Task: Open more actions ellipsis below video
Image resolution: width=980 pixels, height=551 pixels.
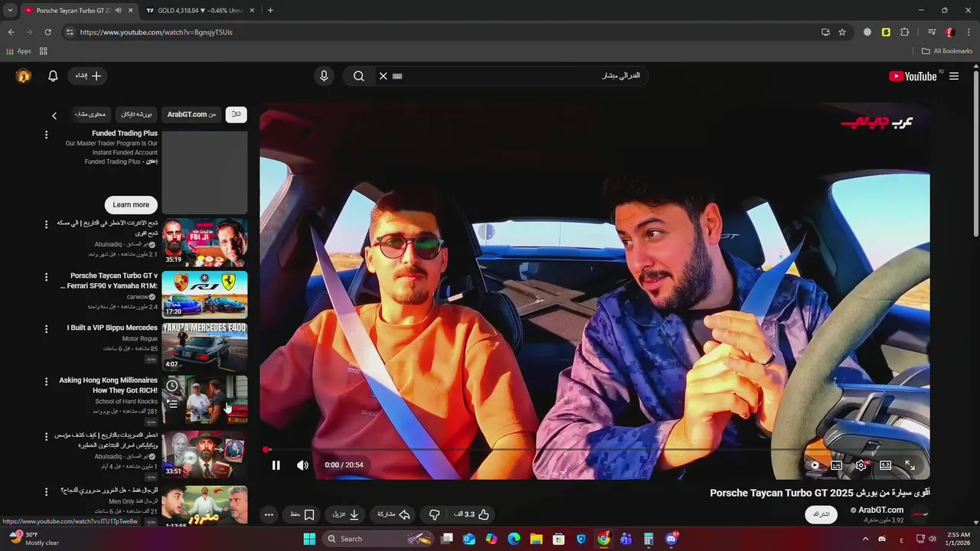Action: (269, 515)
